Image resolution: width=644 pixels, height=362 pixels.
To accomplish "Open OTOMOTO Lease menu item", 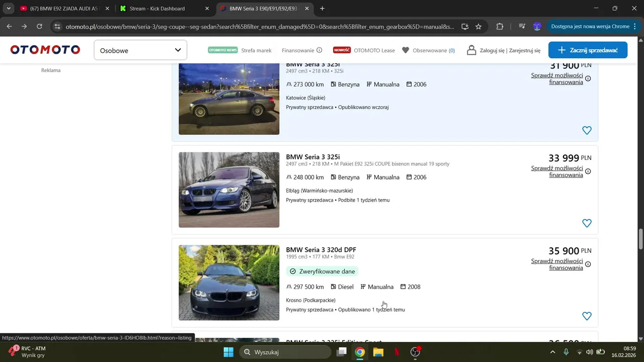I will (374, 50).
